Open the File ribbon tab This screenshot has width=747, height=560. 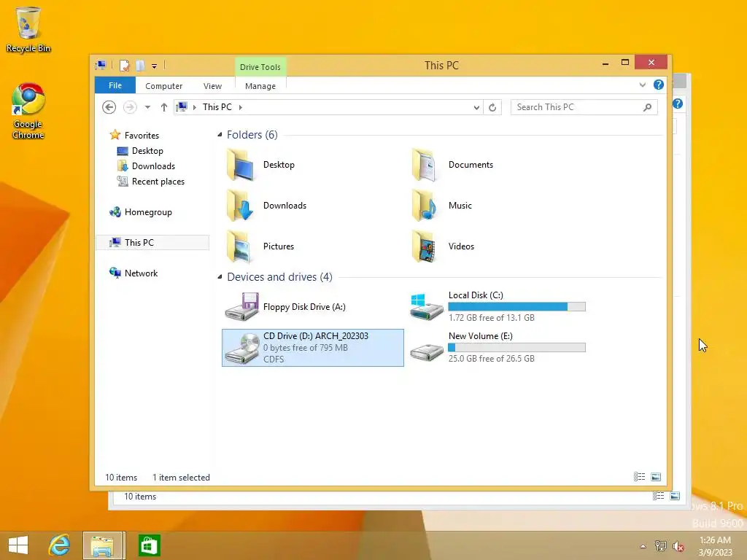click(x=115, y=85)
